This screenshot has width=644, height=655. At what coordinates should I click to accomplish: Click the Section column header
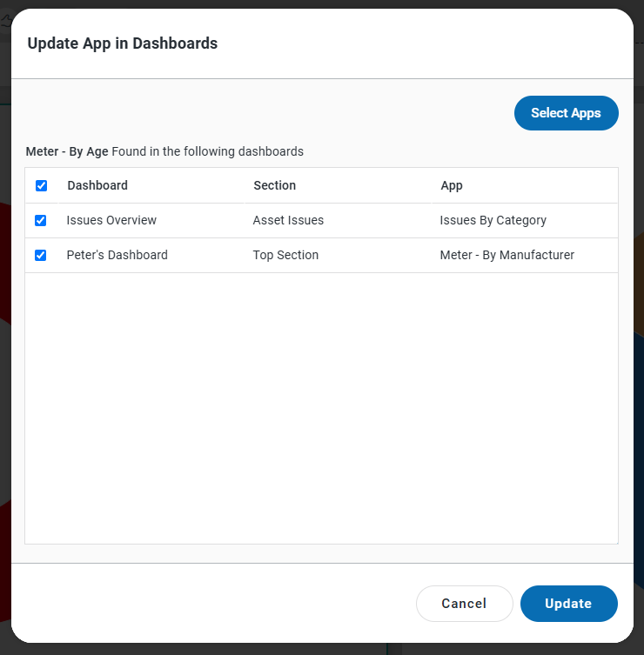(x=275, y=185)
